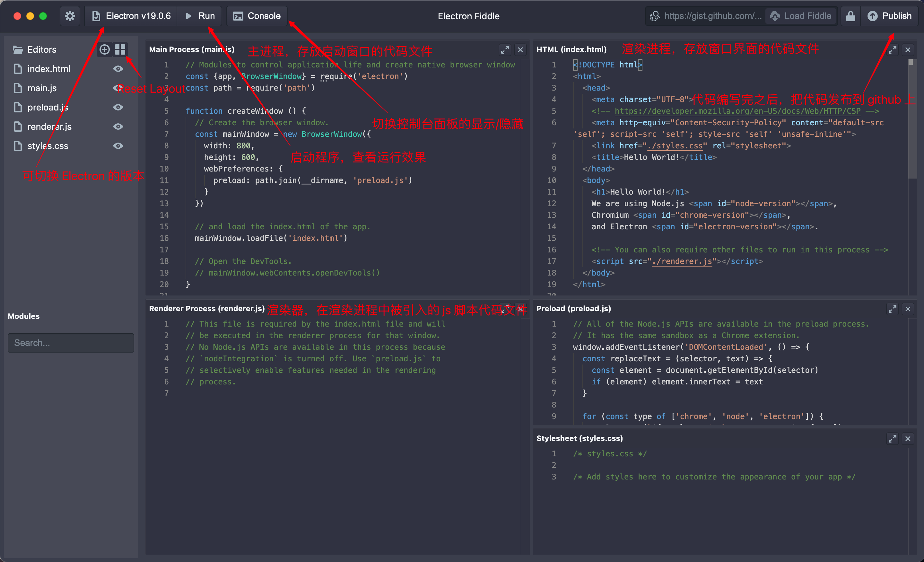Click the main.js file icon in sidebar

pos(18,88)
